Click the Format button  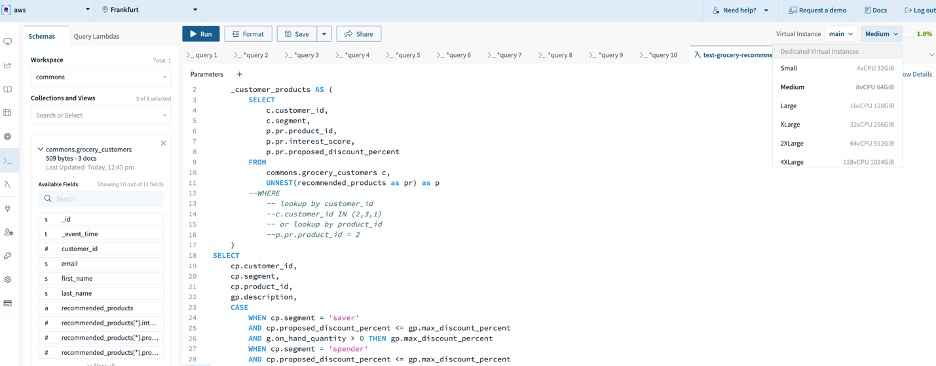(248, 34)
